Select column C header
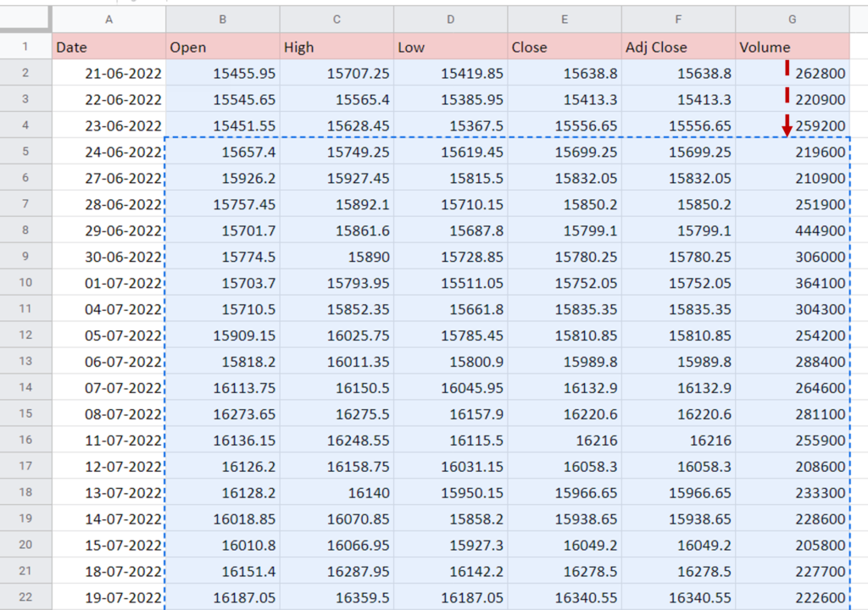The width and height of the screenshot is (868, 610). (x=337, y=19)
